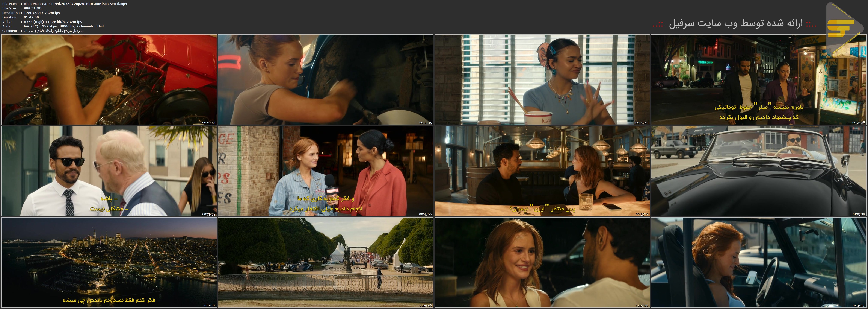
Task: Select the last thumbnail at 01:34:55
Action: coord(759,262)
